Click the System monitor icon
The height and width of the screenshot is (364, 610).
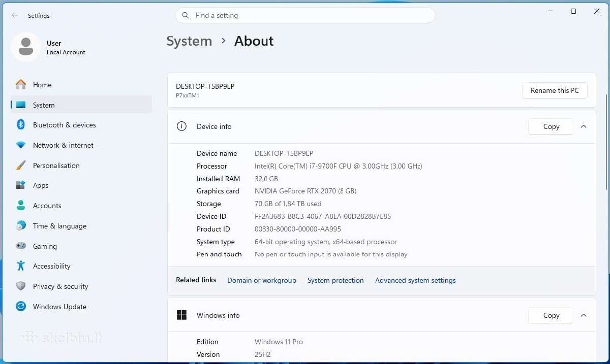[x=21, y=105]
